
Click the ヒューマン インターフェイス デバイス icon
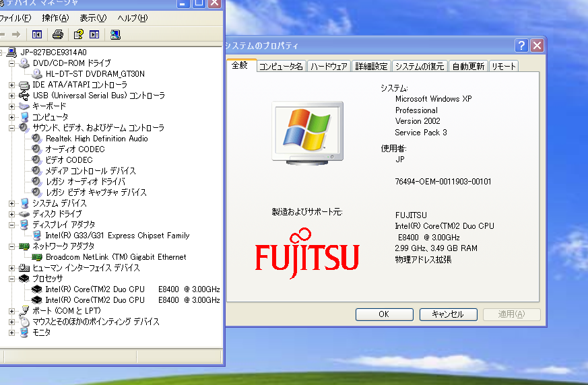[x=24, y=268]
